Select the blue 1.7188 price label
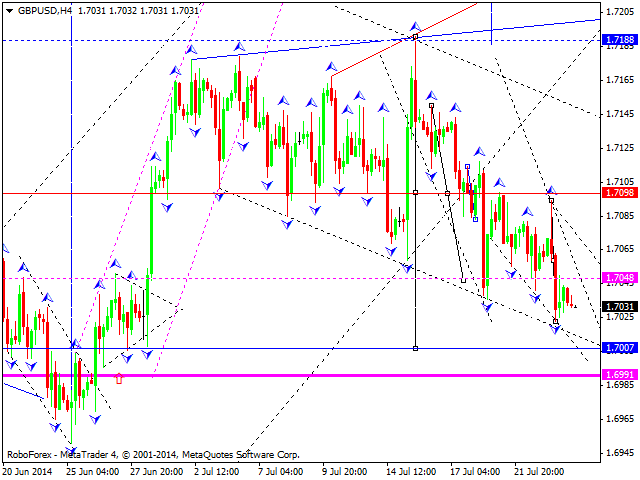This screenshot has height=480, width=640. (x=617, y=40)
